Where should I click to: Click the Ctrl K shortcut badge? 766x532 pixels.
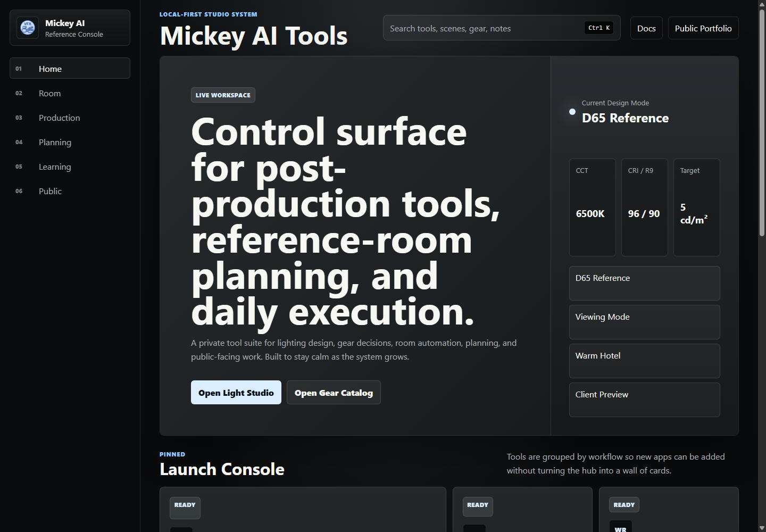coord(599,28)
